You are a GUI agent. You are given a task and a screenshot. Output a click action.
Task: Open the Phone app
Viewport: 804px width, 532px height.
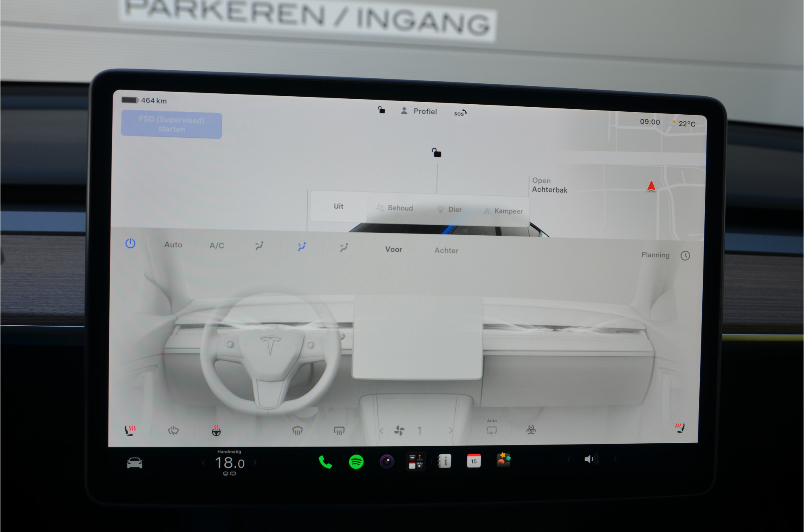pyautogui.click(x=325, y=462)
